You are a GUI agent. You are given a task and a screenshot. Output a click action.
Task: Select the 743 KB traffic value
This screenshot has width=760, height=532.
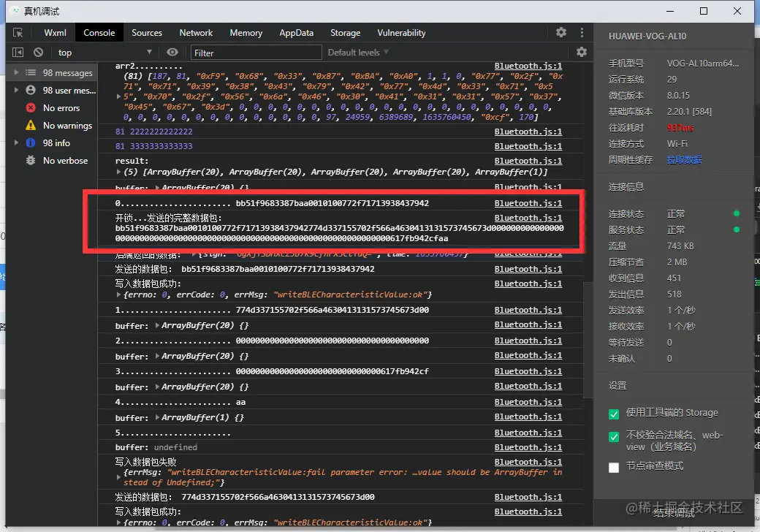(x=680, y=246)
